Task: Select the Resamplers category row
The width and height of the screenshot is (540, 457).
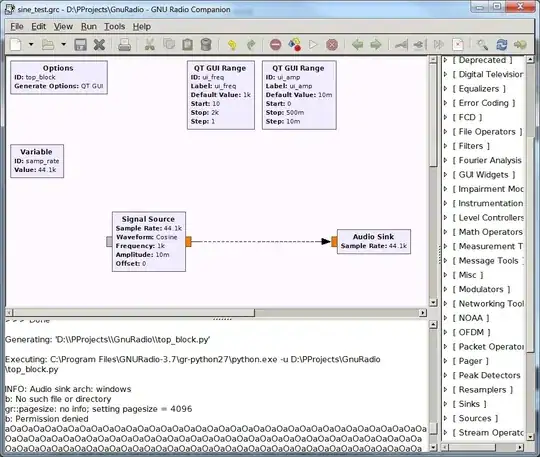Action: click(x=483, y=390)
